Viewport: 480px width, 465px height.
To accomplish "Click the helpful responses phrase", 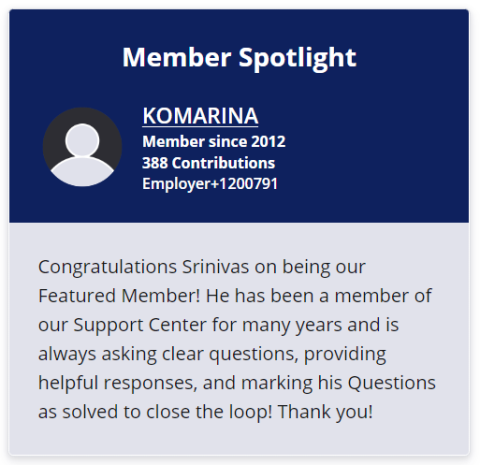I will click(x=116, y=383).
